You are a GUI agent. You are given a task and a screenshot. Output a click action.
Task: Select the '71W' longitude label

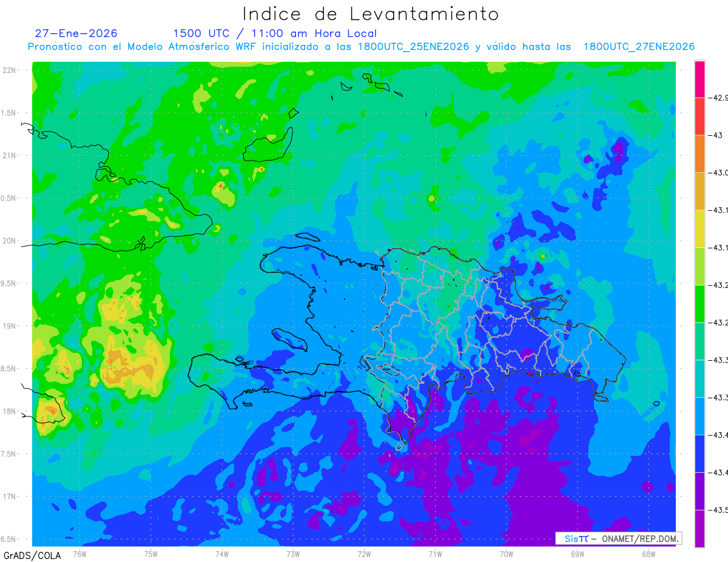click(435, 554)
